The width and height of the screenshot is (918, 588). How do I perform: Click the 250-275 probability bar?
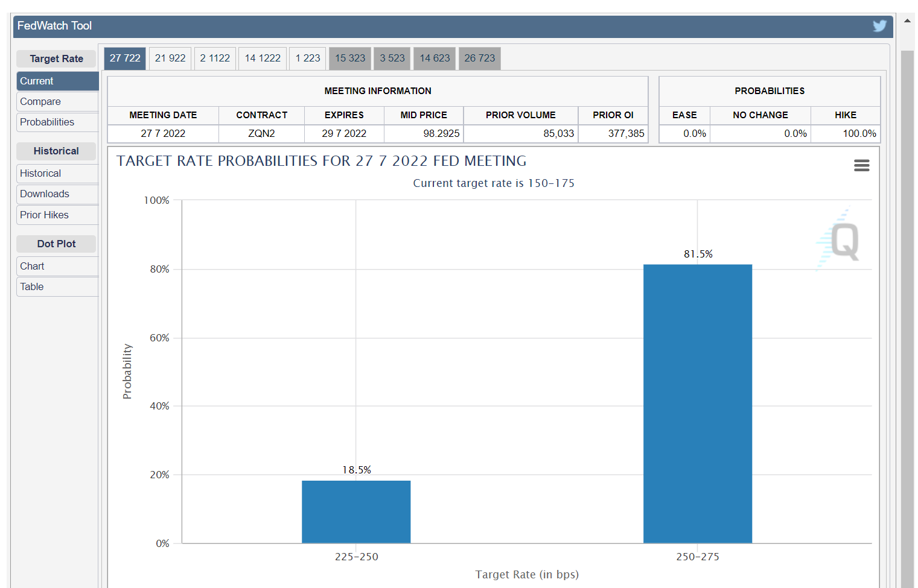[x=698, y=403]
